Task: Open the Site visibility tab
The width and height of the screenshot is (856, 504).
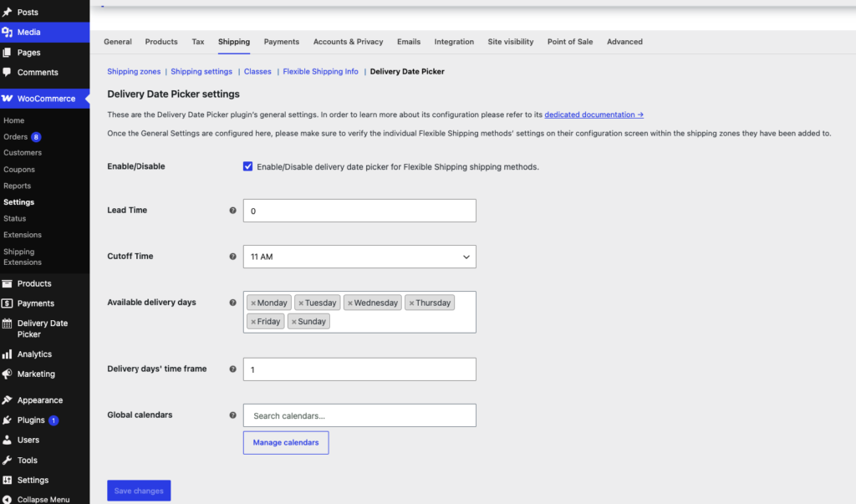Action: coord(511,42)
